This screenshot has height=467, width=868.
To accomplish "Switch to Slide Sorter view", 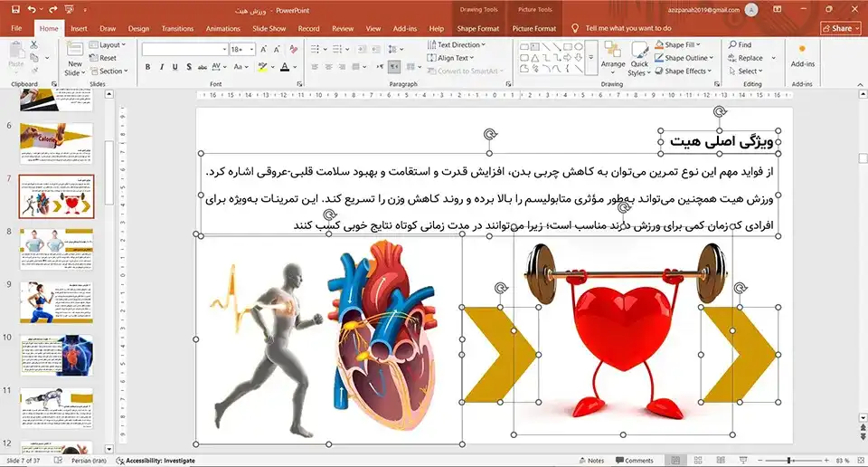I will click(x=698, y=461).
